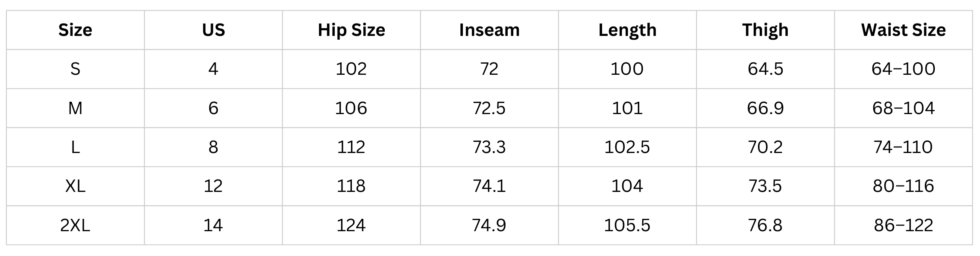Viewport: 980px width, 256px height.
Task: Click the US column header
Action: coord(213,30)
